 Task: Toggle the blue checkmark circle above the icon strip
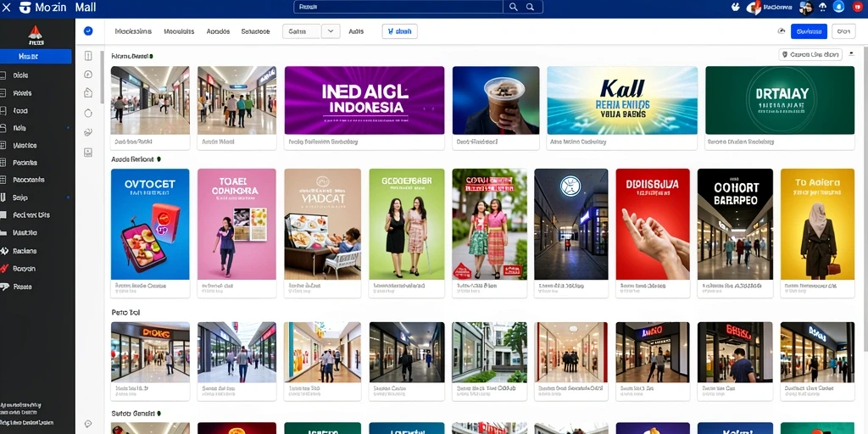tap(88, 31)
